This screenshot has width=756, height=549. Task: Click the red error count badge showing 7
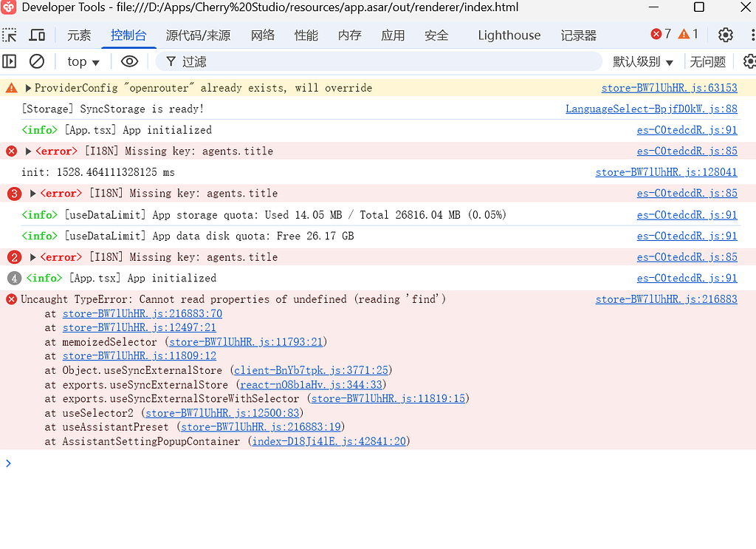tap(661, 34)
